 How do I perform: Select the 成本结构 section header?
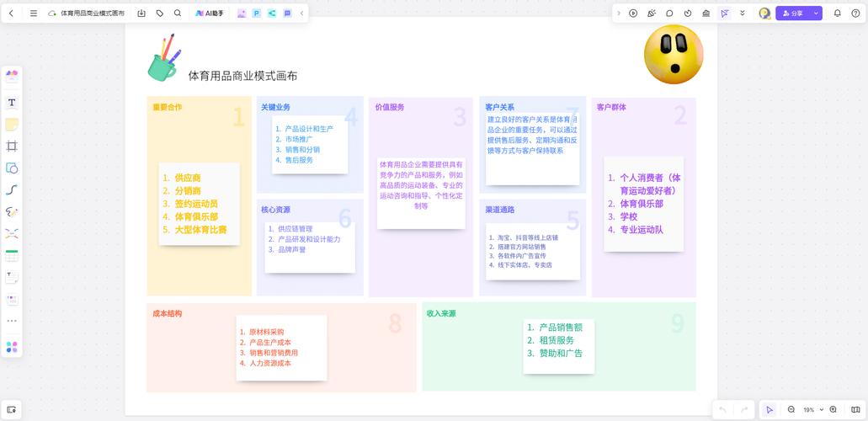coord(168,313)
